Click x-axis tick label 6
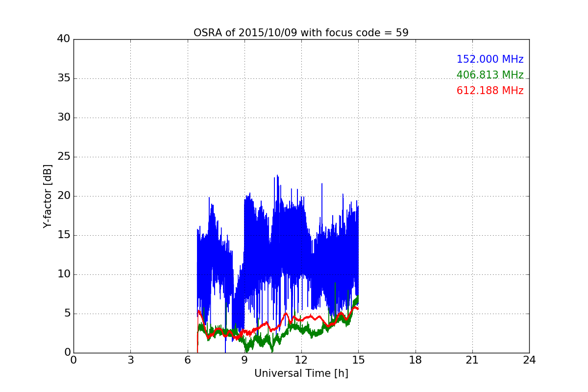Image resolution: width=588 pixels, height=392 pixels. tap(187, 360)
